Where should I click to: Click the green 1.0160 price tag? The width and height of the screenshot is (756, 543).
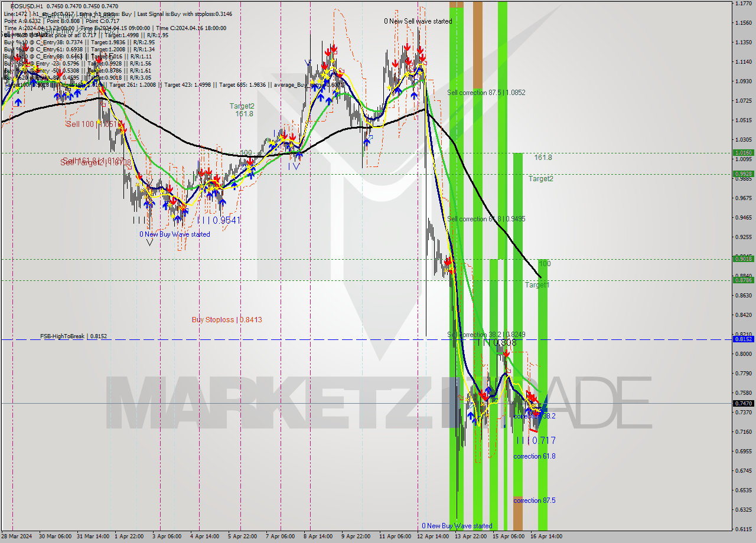click(x=743, y=152)
